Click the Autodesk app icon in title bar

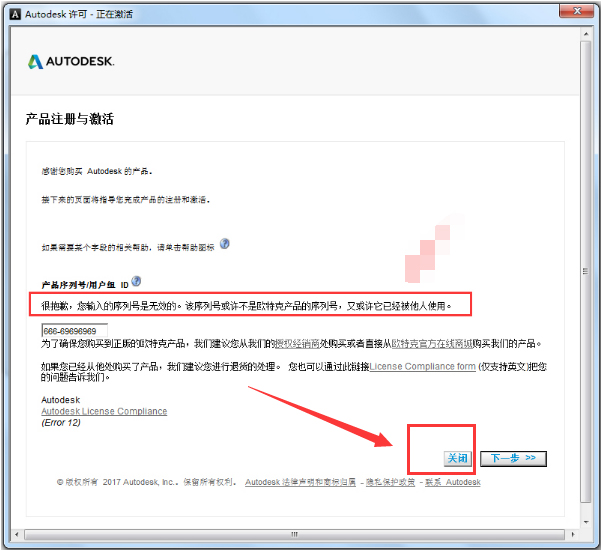[15, 15]
